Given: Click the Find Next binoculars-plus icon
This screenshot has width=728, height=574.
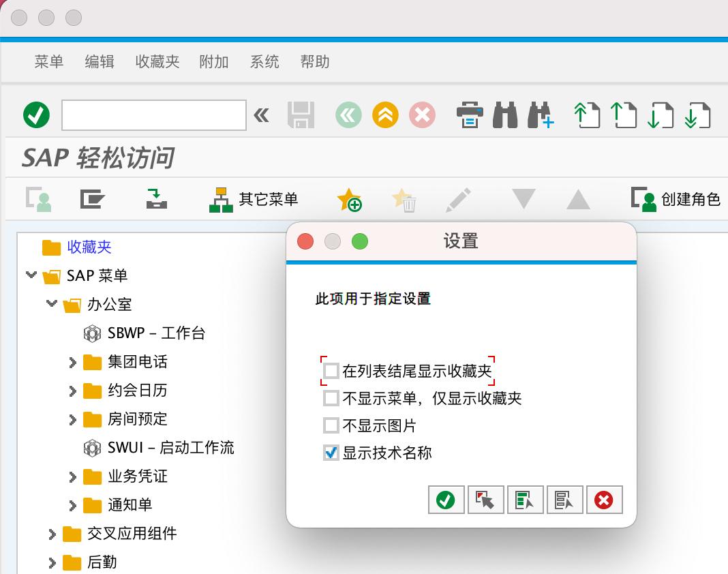Looking at the screenshot, I should point(541,115).
